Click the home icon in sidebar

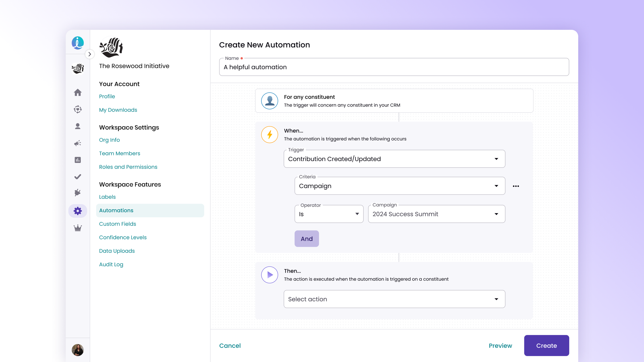(78, 92)
